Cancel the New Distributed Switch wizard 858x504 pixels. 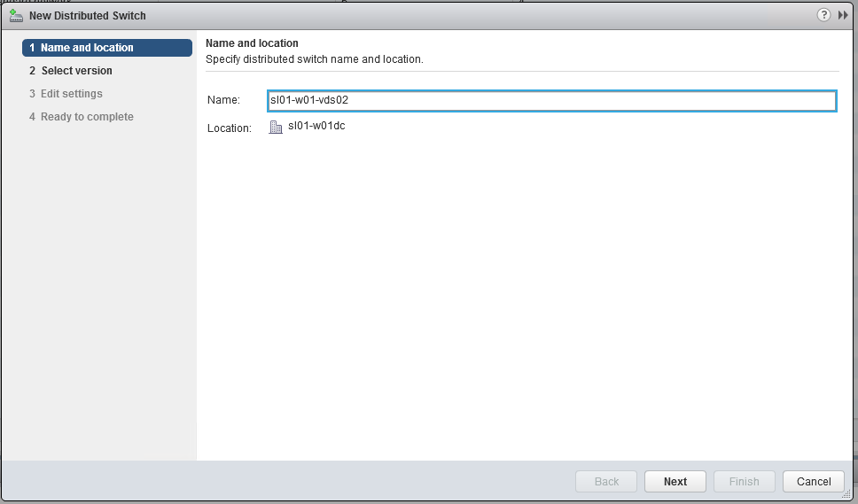(814, 482)
